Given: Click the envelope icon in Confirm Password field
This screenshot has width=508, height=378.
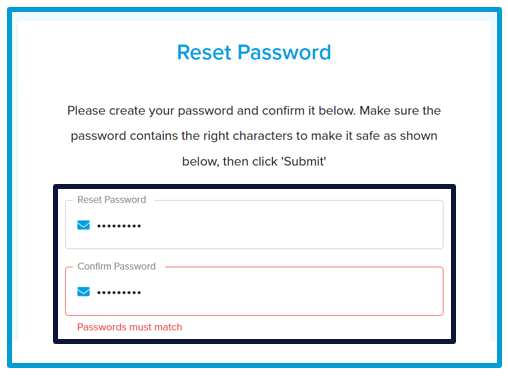Looking at the screenshot, I should 83,292.
